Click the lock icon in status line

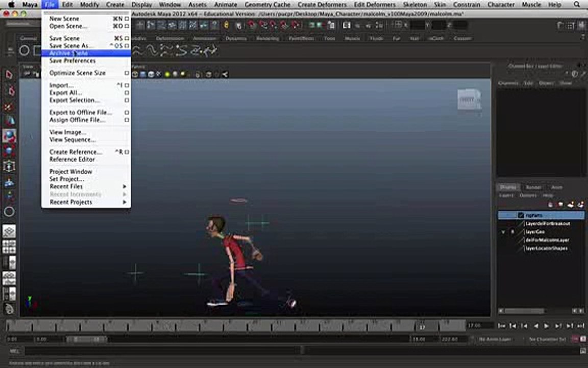226,25
